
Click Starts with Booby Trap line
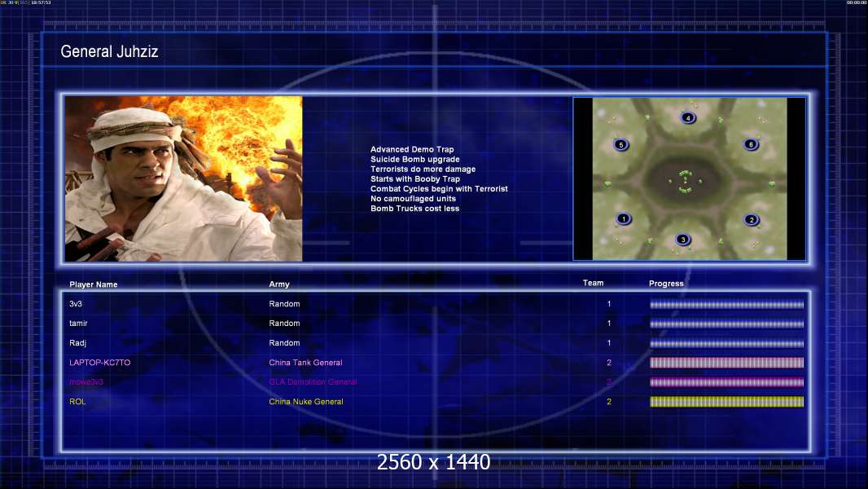point(415,178)
